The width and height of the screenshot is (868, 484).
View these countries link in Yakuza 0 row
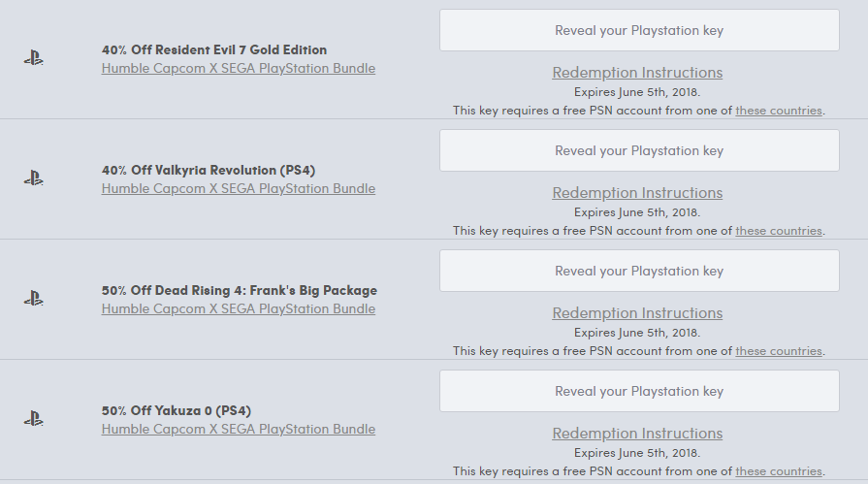pos(779,470)
